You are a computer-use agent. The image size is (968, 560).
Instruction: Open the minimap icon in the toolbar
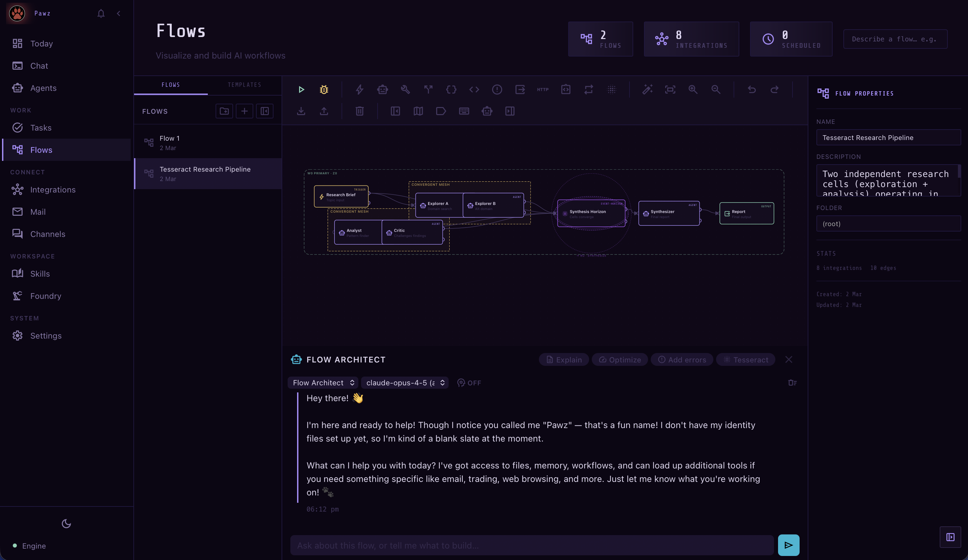pyautogui.click(x=418, y=111)
